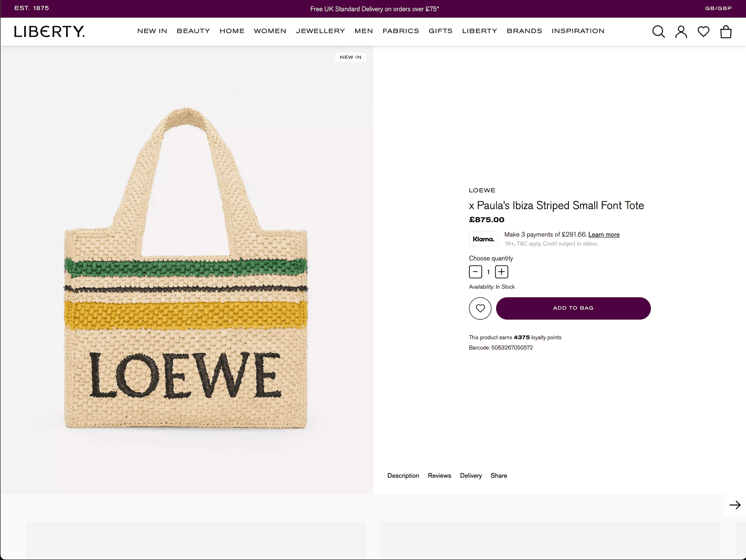Open the GB/GBP currency selector
This screenshot has height=560, width=746.
[x=718, y=8]
